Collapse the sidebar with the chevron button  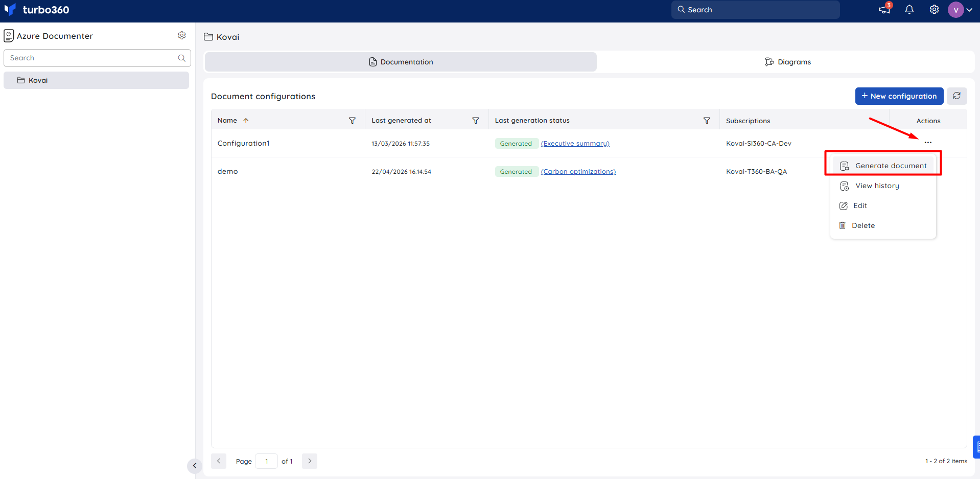coord(195,466)
